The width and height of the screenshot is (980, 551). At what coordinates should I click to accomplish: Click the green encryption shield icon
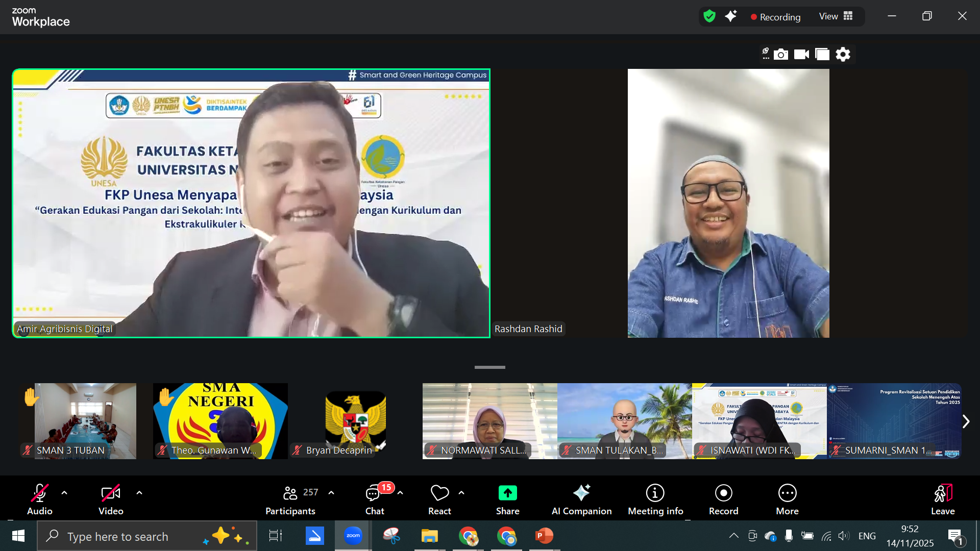pyautogui.click(x=709, y=16)
